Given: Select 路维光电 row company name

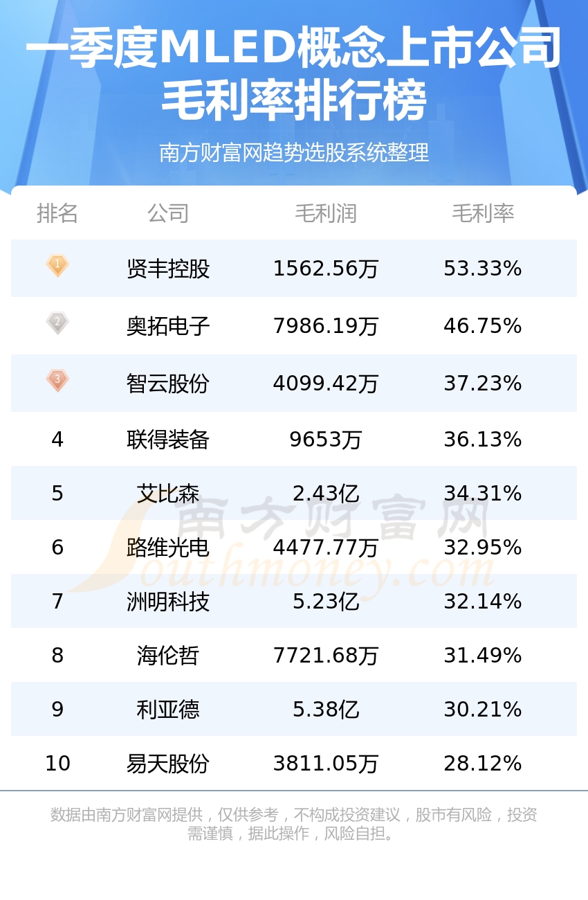Looking at the screenshot, I should click(168, 548).
